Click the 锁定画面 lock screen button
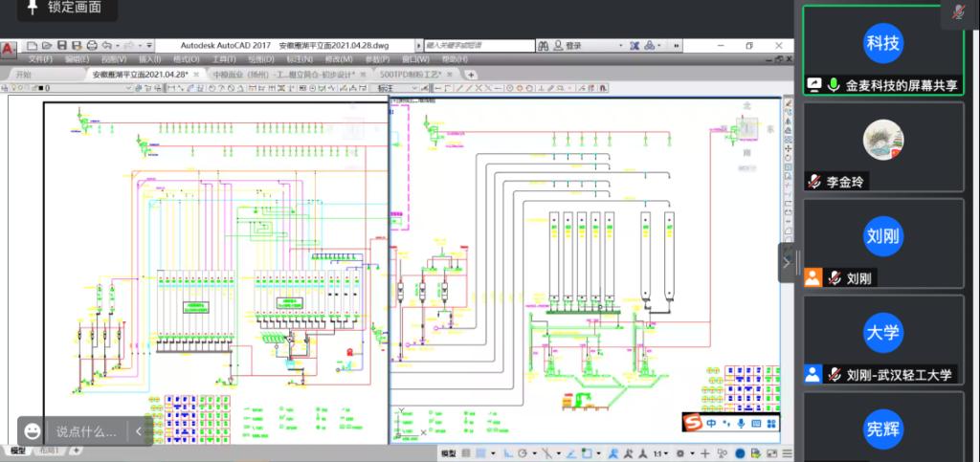The width and height of the screenshot is (980, 462). [66, 9]
